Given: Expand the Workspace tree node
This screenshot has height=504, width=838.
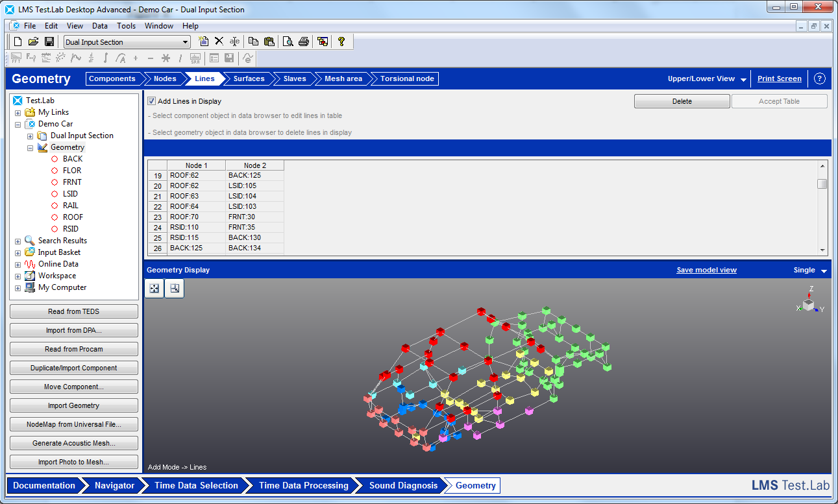Looking at the screenshot, I should click(x=18, y=276).
